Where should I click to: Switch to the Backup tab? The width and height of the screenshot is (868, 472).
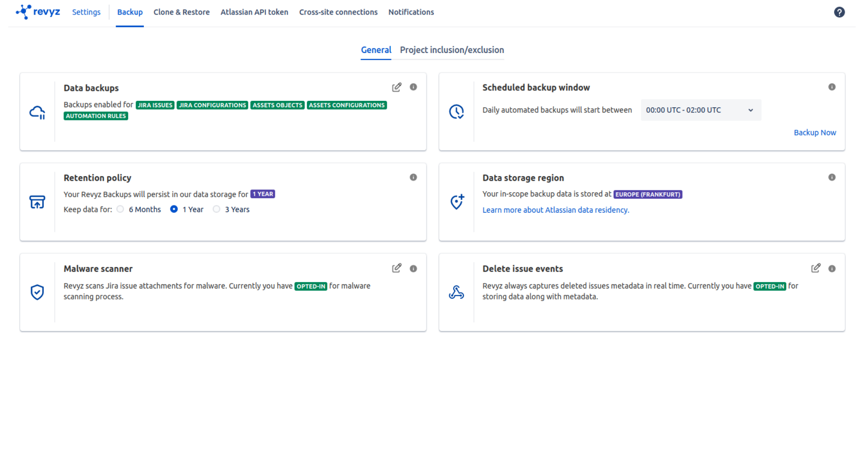click(x=130, y=12)
